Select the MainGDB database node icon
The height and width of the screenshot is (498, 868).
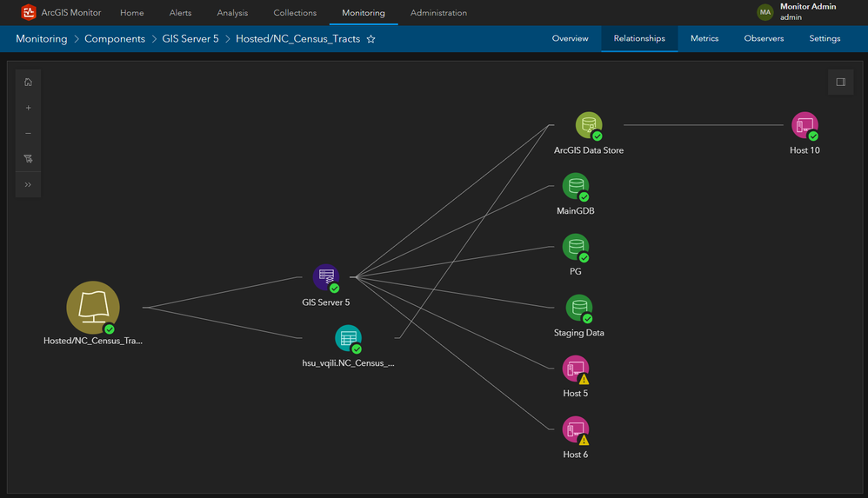click(576, 186)
